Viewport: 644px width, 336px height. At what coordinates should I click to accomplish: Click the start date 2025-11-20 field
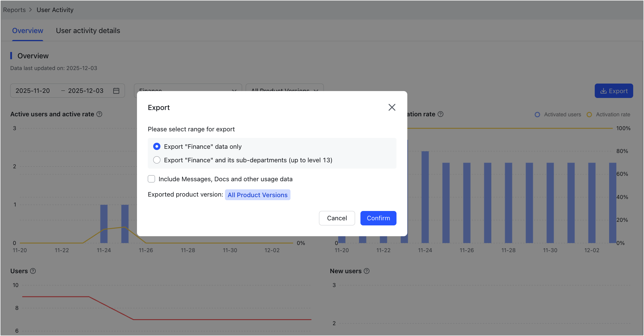point(33,91)
